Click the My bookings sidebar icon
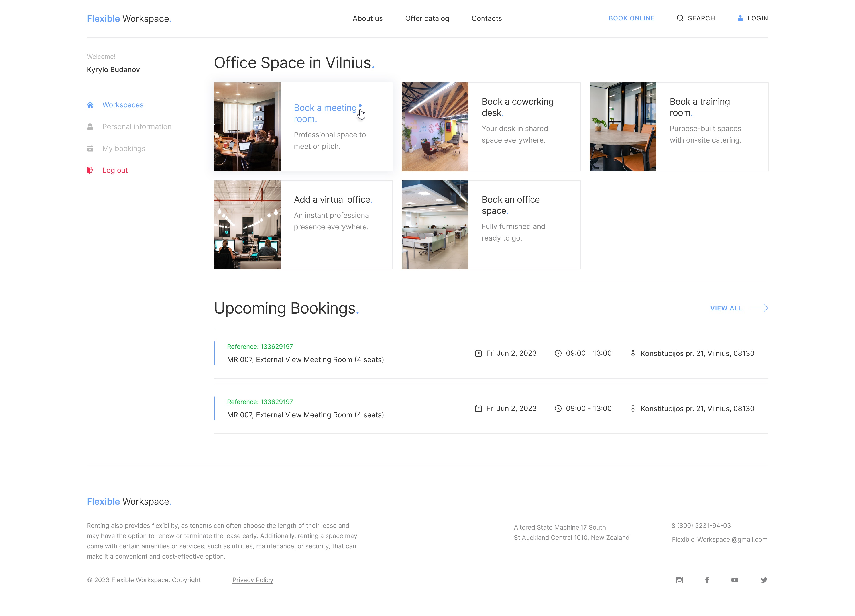Image resolution: width=855 pixels, height=616 pixels. coord(90,148)
